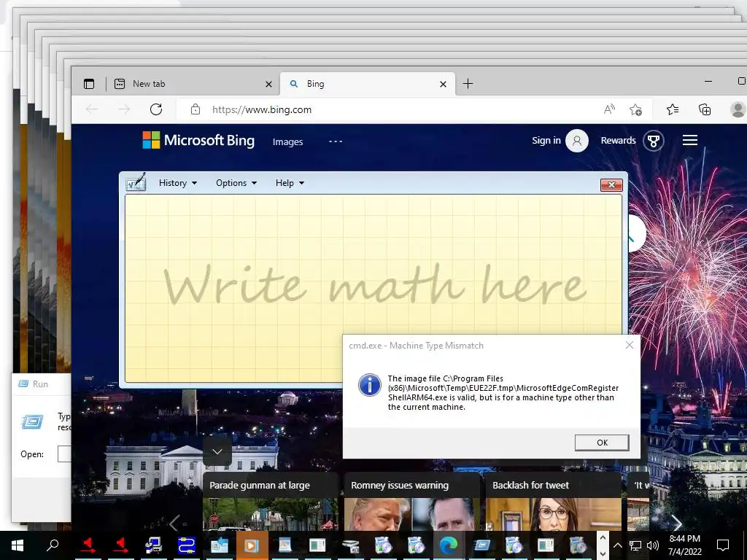747x560 pixels.
Task: Open the browser profile avatar
Action: 738,109
